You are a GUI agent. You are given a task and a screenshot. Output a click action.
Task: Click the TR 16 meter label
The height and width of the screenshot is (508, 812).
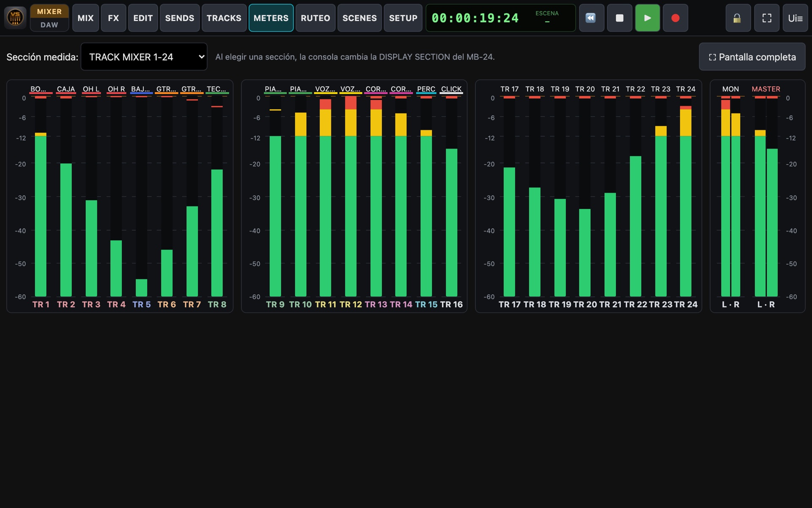pos(451,304)
